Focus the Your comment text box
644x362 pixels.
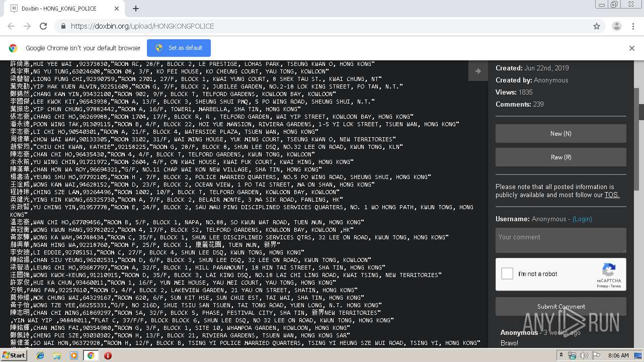tap(561, 240)
